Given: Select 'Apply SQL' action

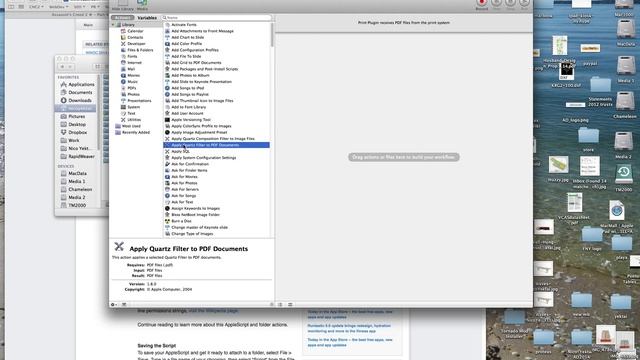Looking at the screenshot, I should (x=180, y=151).
